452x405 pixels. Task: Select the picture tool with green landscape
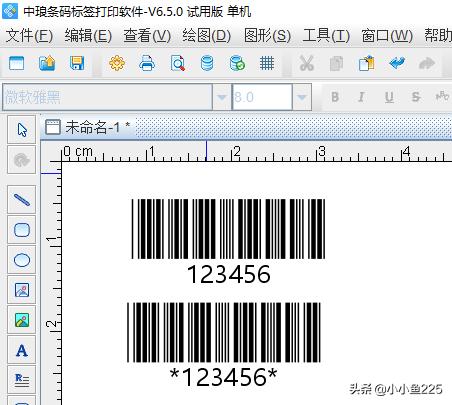coord(22,320)
